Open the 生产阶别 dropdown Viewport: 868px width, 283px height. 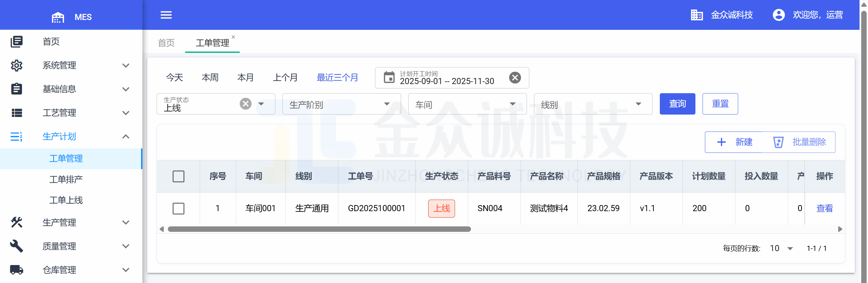tap(341, 104)
